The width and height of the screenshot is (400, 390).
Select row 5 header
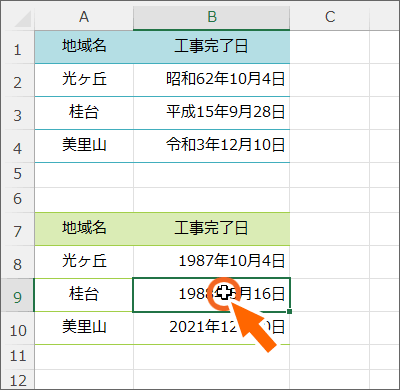(17, 175)
